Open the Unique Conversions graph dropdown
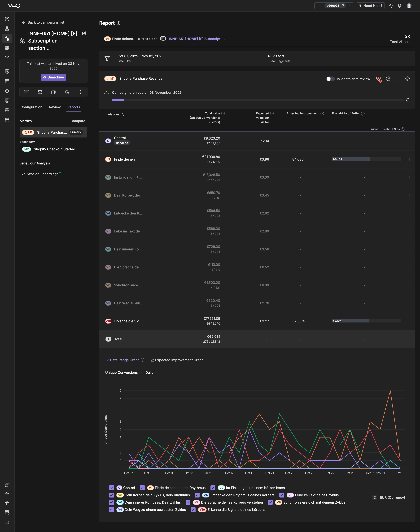This screenshot has width=420, height=532. 123,373
